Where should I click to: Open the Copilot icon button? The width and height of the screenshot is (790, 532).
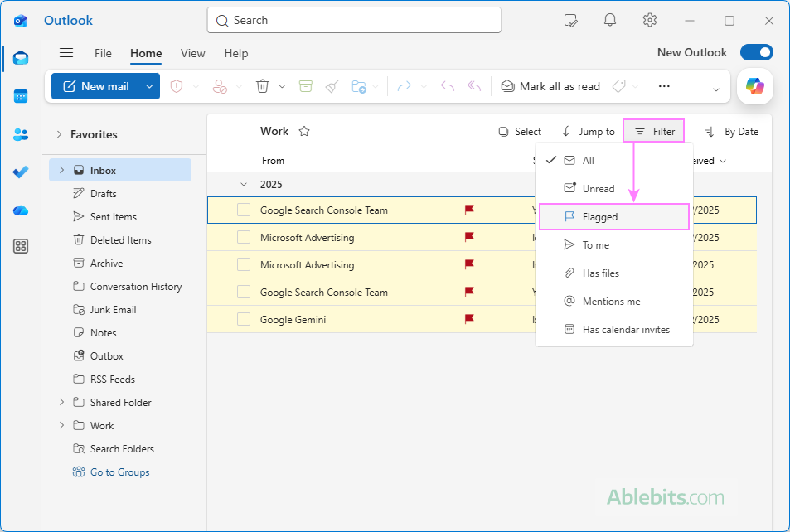click(754, 86)
